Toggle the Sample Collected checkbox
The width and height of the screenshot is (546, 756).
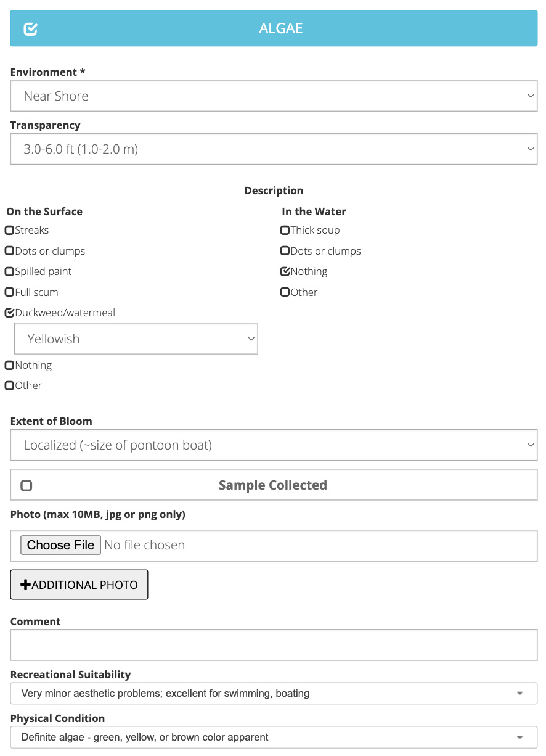[26, 485]
